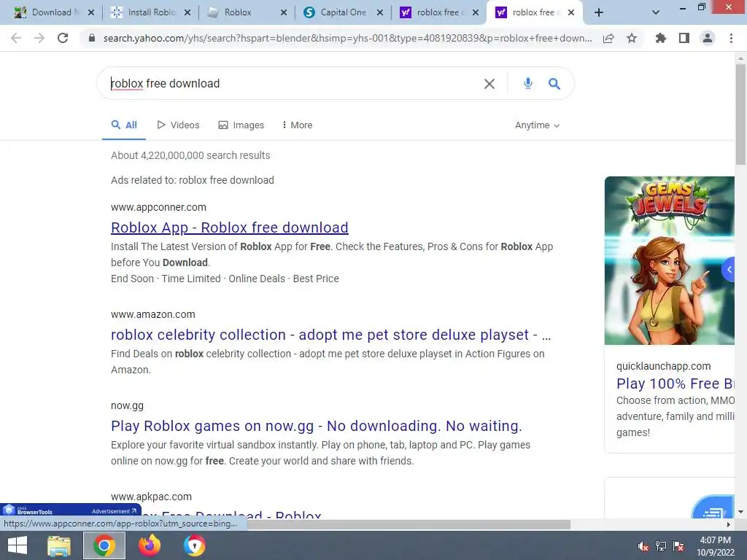Bookmark this page with the star
Screen dimensions: 747x560
click(x=632, y=38)
